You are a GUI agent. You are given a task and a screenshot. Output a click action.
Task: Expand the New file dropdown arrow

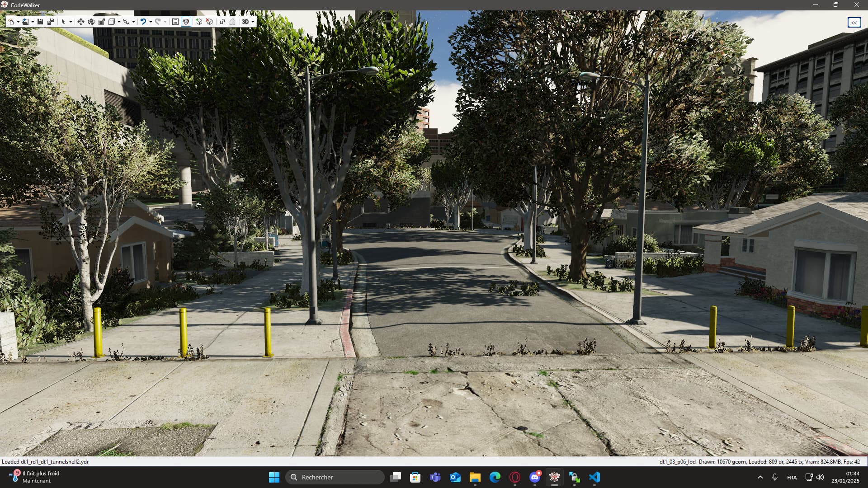click(18, 22)
